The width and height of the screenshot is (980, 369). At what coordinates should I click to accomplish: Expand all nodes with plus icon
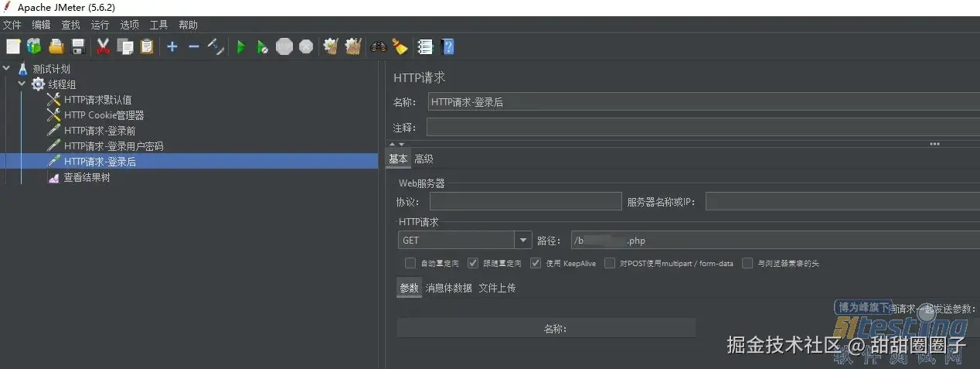172,46
